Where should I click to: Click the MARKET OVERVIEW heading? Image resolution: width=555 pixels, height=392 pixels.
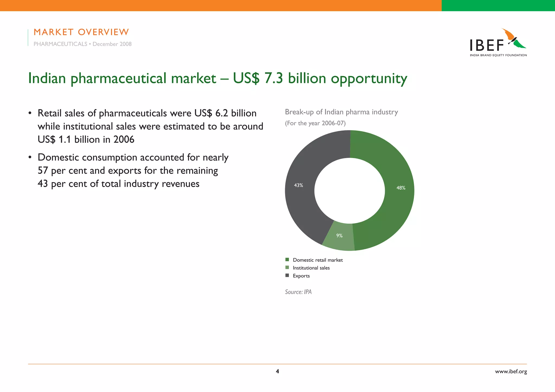[x=81, y=32]
